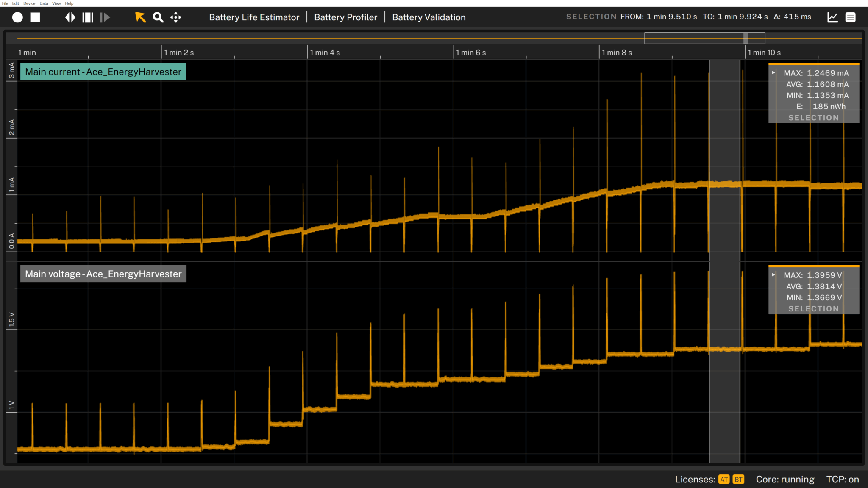Open Battery Validation
This screenshot has width=868, height=488.
pos(428,17)
